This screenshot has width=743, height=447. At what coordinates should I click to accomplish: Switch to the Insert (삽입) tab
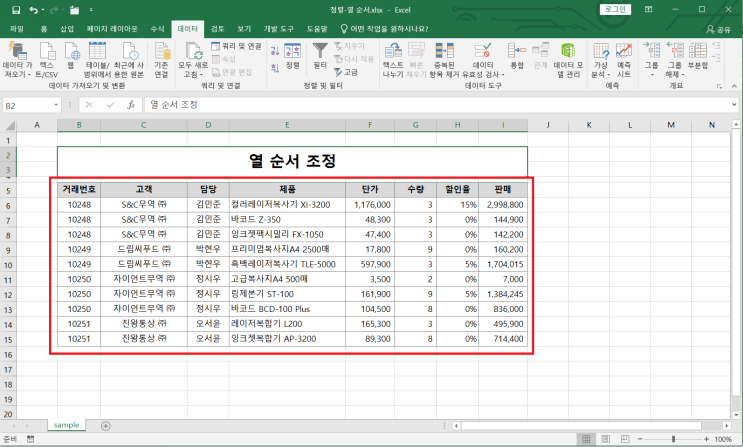pyautogui.click(x=67, y=29)
